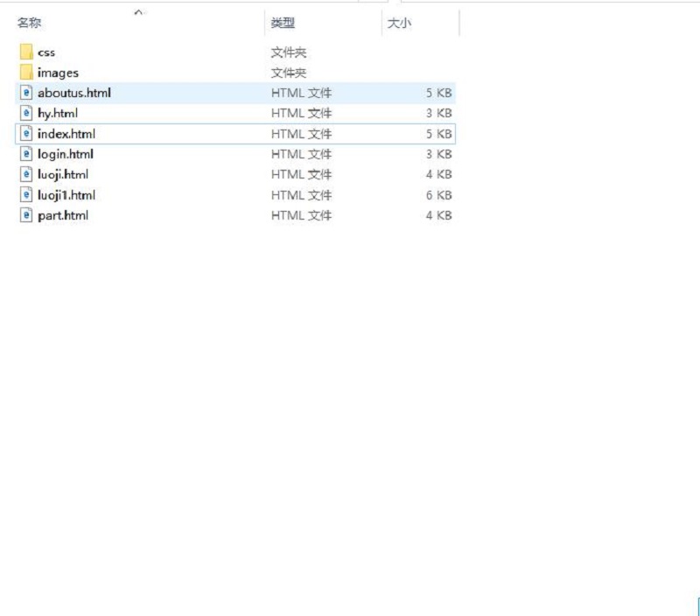
Task: Select file name luoji1.html
Action: [66, 195]
